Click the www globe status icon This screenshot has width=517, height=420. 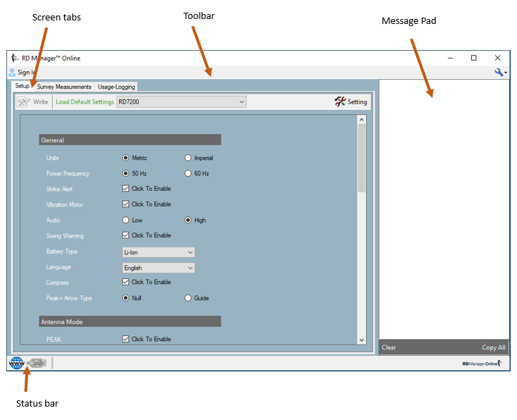coord(16,363)
